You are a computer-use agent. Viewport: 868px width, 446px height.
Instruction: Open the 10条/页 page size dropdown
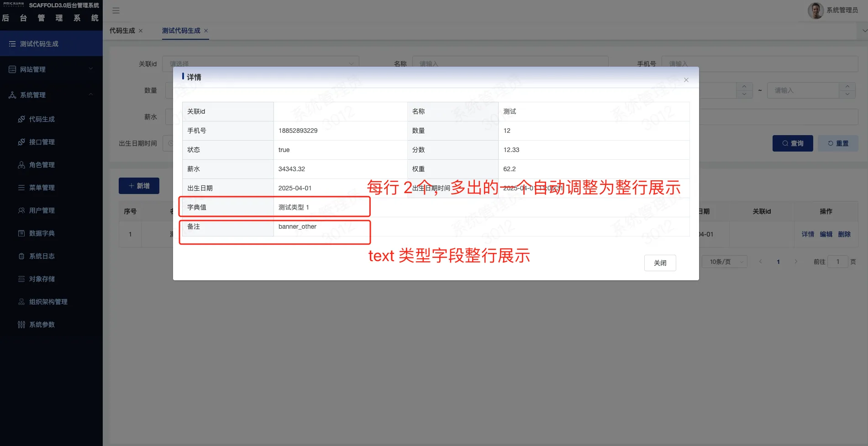(x=724, y=262)
